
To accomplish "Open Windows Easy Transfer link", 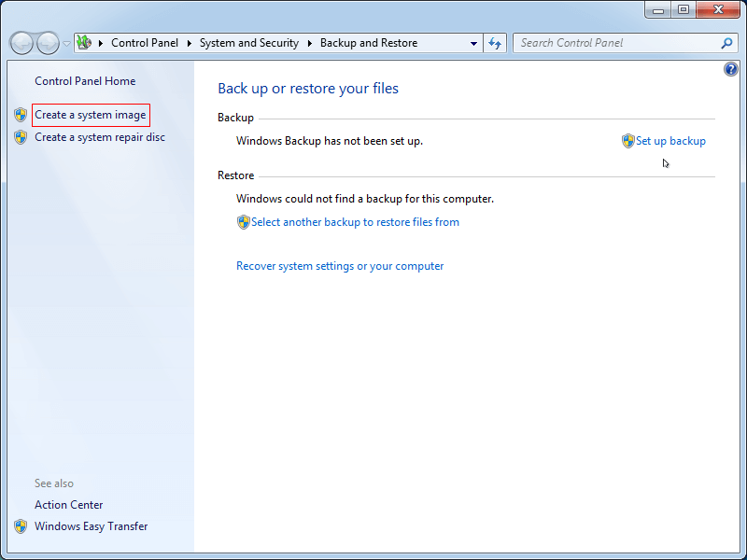I will click(91, 526).
